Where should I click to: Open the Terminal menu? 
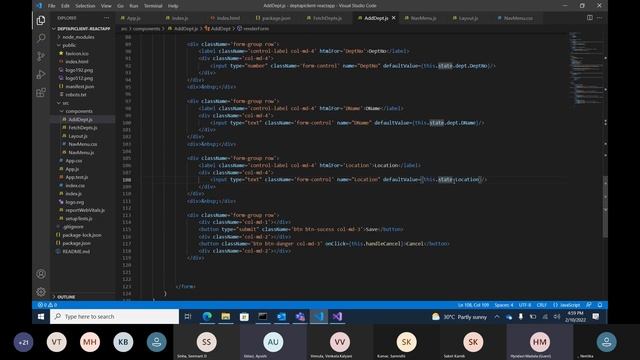click(x=153, y=6)
